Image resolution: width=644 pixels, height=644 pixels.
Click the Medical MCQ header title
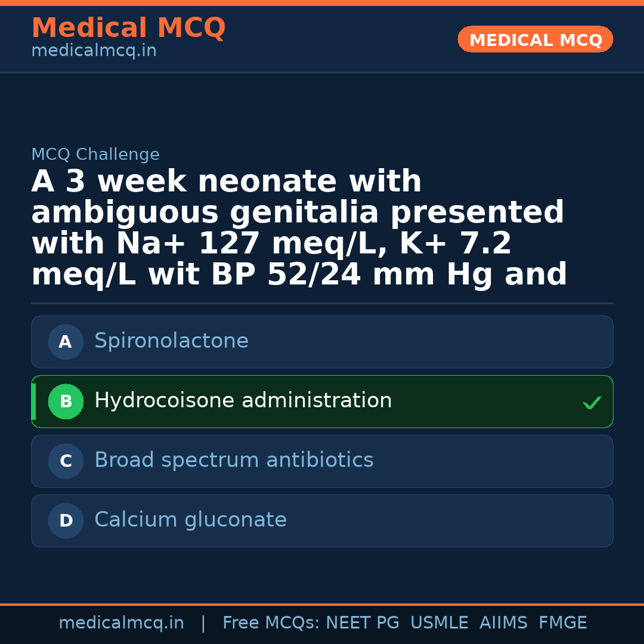[x=128, y=28]
